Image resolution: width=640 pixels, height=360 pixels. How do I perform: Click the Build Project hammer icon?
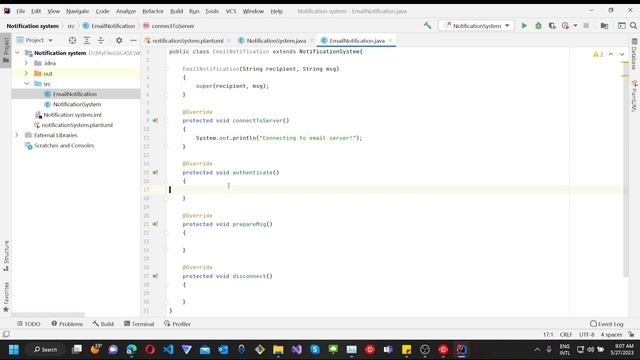(x=427, y=25)
